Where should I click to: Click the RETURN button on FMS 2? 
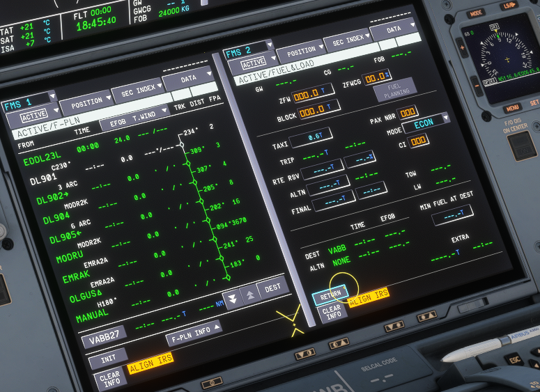330,295
